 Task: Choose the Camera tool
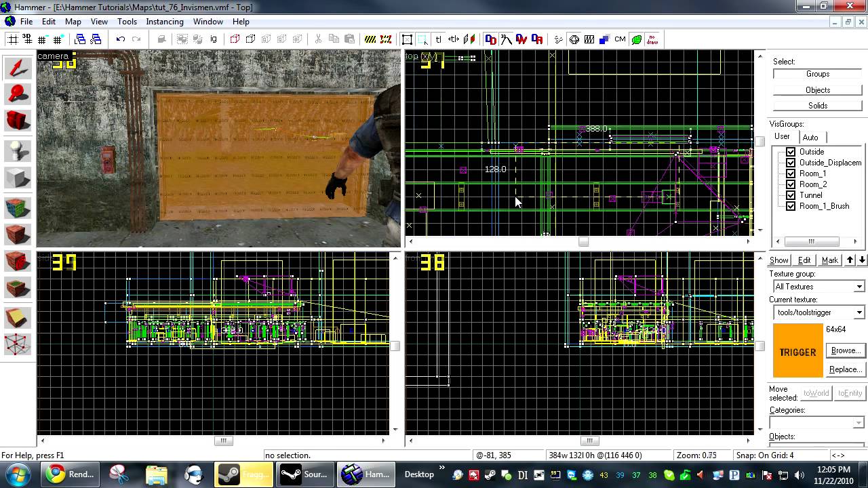(18, 121)
